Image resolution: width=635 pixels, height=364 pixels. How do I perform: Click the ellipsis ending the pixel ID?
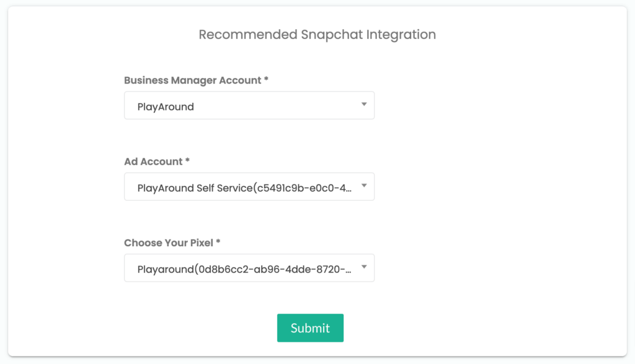coord(349,272)
